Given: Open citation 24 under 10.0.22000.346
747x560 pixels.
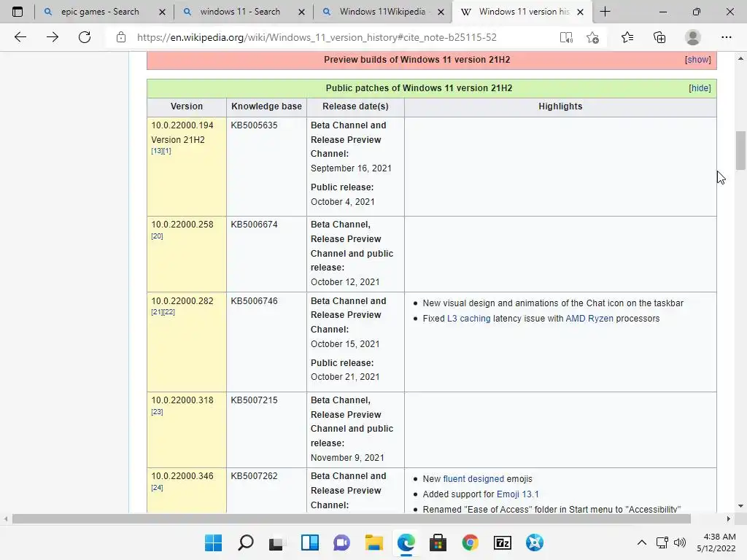Looking at the screenshot, I should pyautogui.click(x=158, y=488).
